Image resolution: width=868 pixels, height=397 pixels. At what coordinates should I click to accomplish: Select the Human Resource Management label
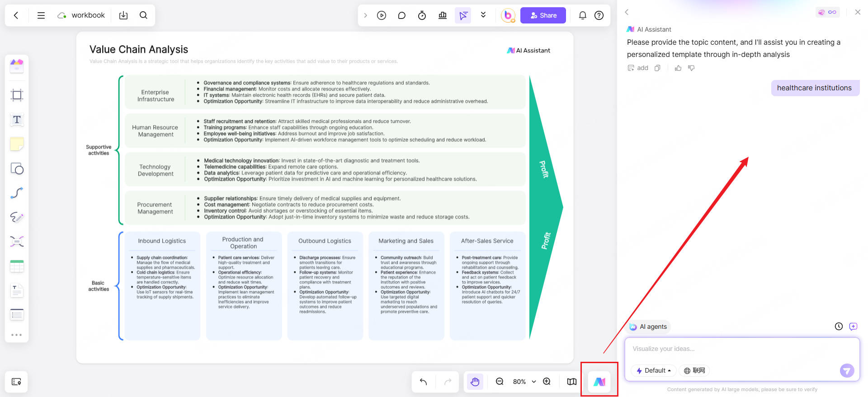click(x=155, y=131)
